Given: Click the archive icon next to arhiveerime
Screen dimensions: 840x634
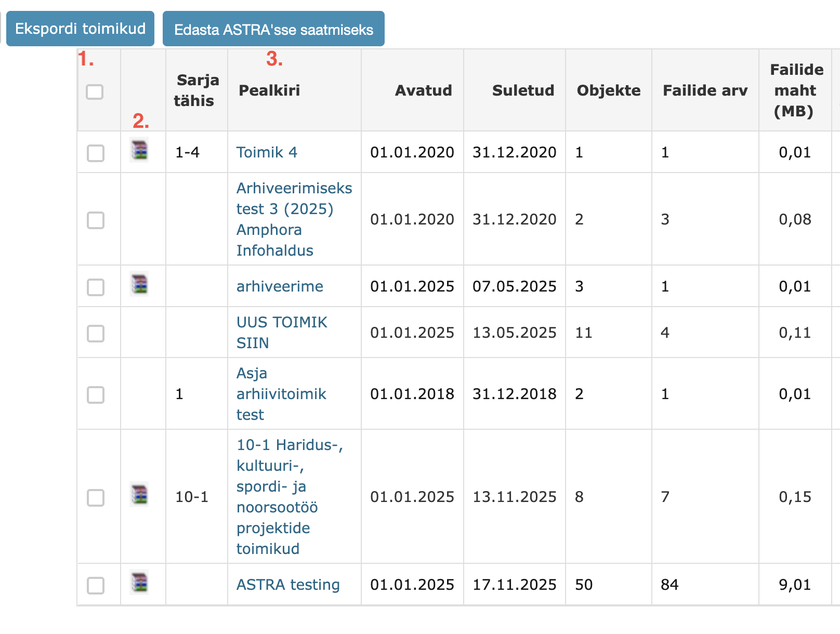Looking at the screenshot, I should click(x=139, y=284).
